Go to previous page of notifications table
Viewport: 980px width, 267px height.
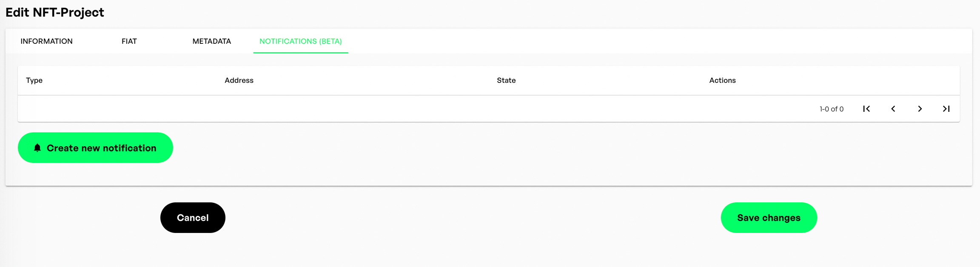tap(893, 109)
